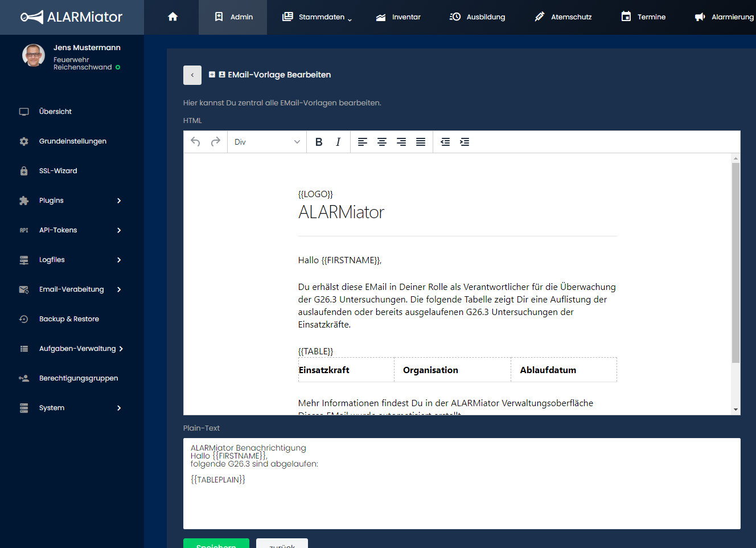Open the Ausbildung menu
This screenshot has width=756, height=548.
point(477,17)
